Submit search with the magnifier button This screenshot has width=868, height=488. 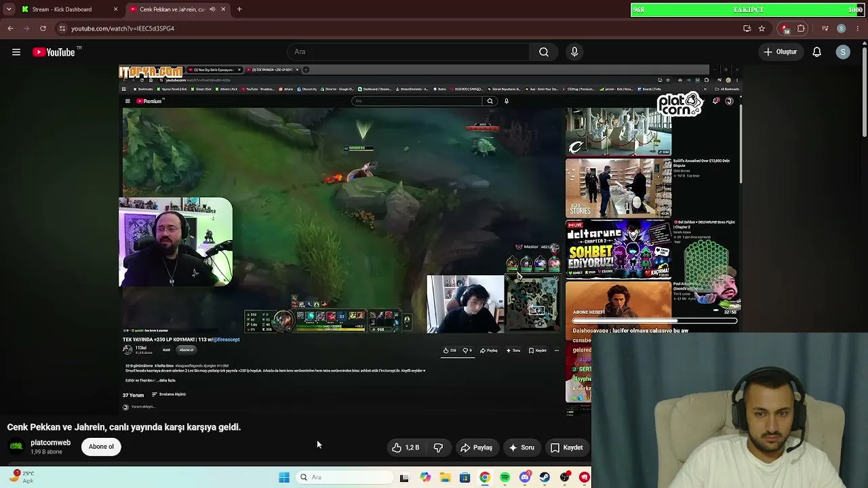(544, 52)
